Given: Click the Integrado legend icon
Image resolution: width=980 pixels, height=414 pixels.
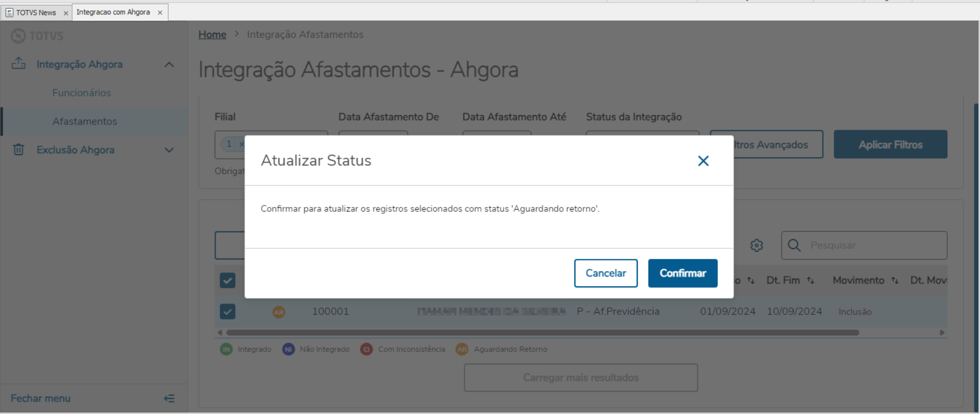Looking at the screenshot, I should pyautogui.click(x=226, y=349).
